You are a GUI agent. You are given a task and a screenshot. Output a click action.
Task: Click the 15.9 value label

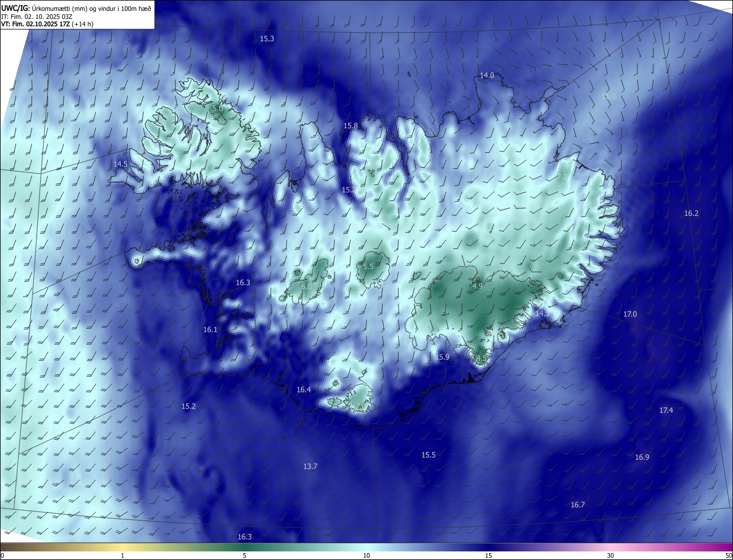coord(442,357)
